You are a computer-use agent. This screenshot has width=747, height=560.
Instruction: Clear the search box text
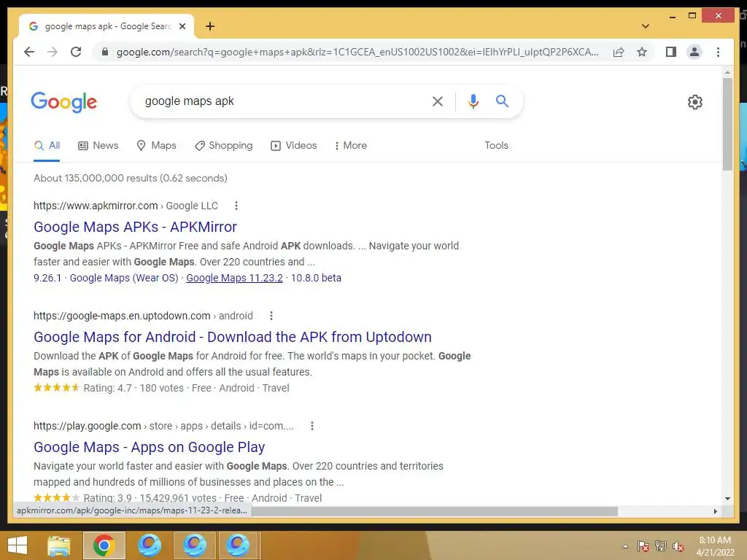[x=438, y=101]
